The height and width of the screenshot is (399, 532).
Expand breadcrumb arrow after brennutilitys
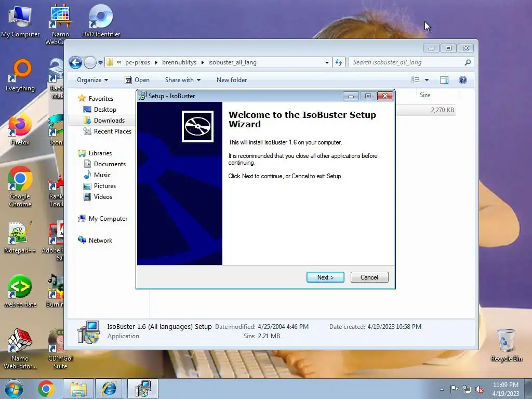point(203,62)
